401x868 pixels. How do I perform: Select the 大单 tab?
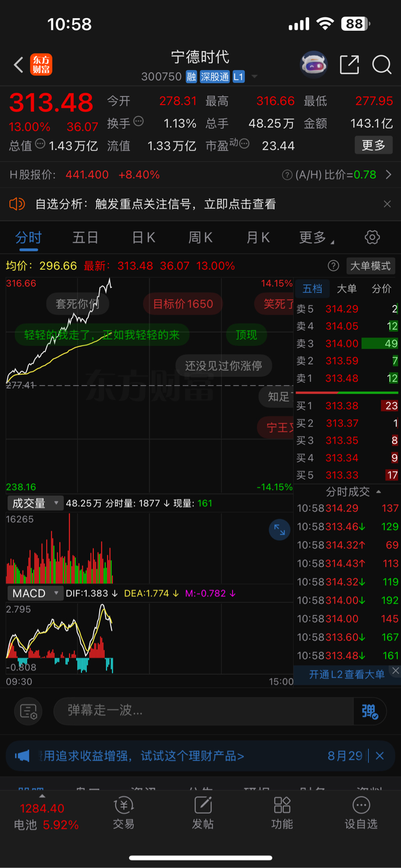point(347,288)
